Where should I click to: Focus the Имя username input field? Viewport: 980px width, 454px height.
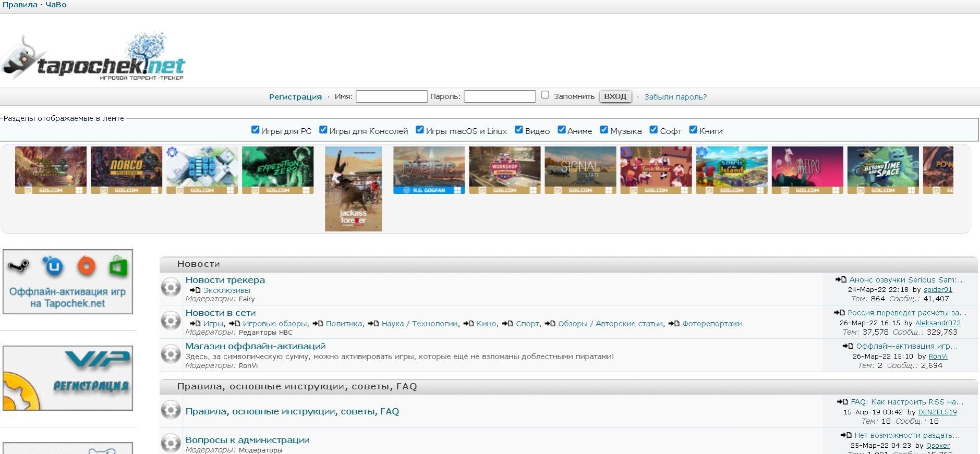point(392,96)
